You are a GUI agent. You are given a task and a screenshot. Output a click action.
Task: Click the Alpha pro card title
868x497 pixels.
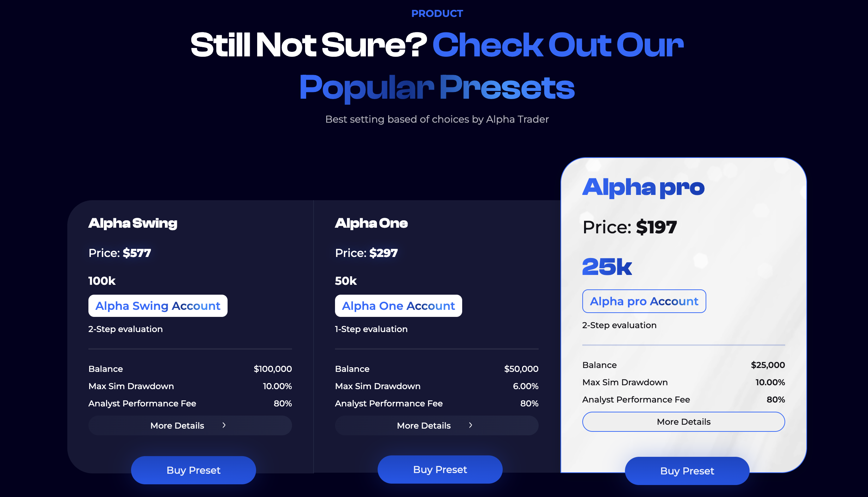(643, 187)
